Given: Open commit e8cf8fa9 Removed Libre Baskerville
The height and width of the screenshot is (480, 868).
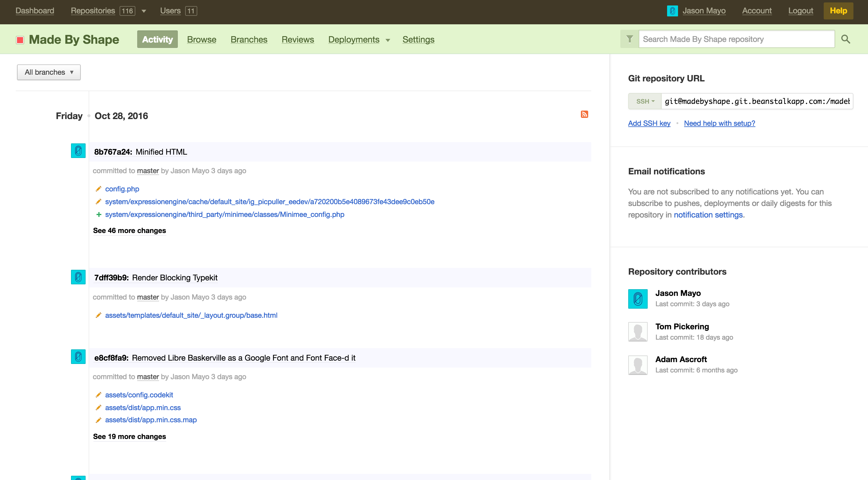Looking at the screenshot, I should [x=225, y=358].
